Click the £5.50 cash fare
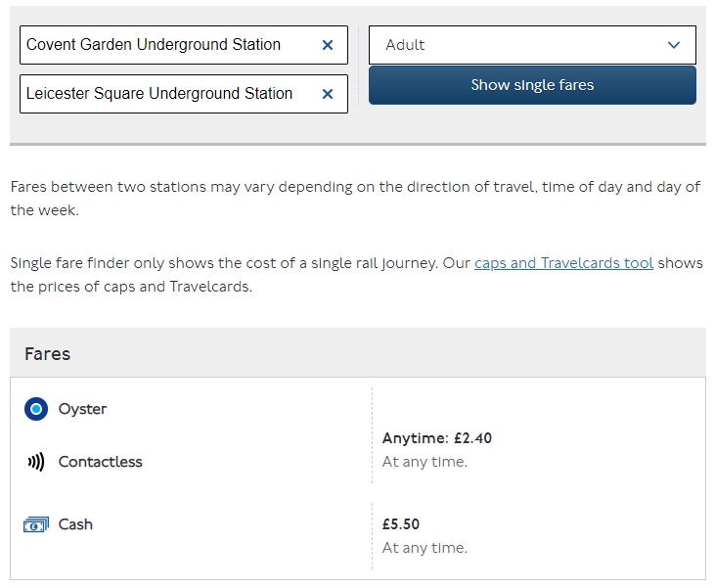The image size is (715, 588). click(x=401, y=524)
